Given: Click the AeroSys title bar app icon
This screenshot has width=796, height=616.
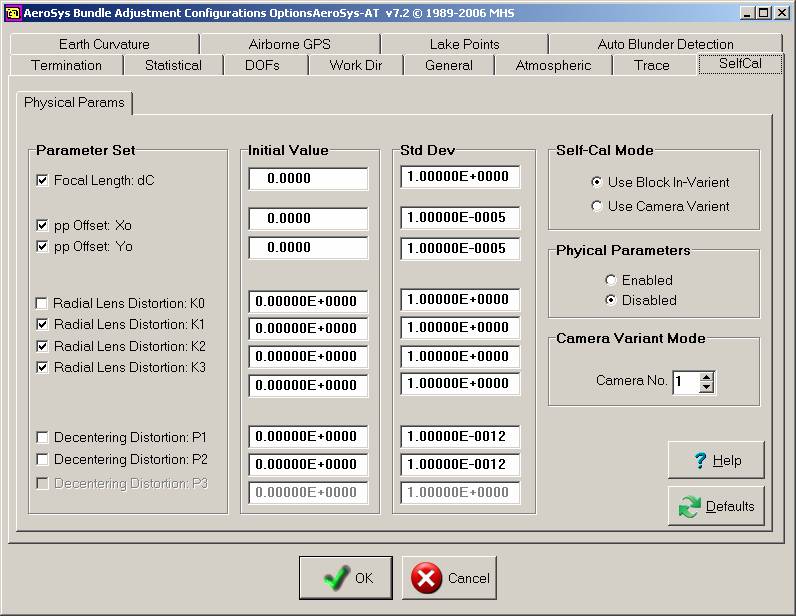Looking at the screenshot, I should [x=13, y=12].
